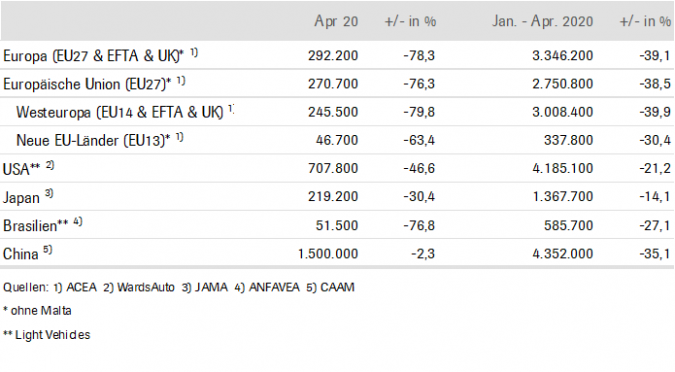Image resolution: width=675 pixels, height=372 pixels.
Task: Click the 'Jan. - Apr. 2020' column header
Action: point(542,21)
